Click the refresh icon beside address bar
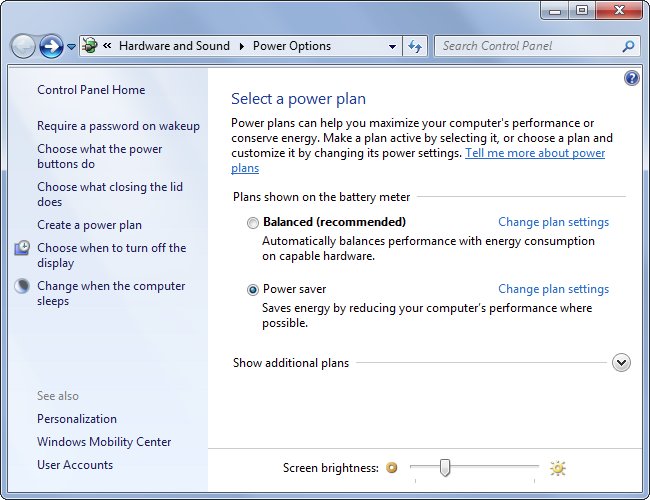The image size is (650, 500). (x=415, y=46)
